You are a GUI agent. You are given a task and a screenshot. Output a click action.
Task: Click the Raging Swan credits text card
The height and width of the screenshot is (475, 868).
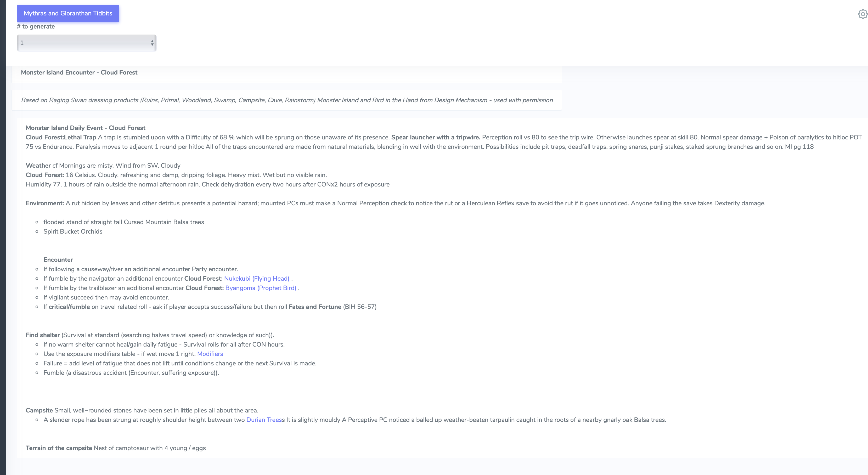click(287, 100)
